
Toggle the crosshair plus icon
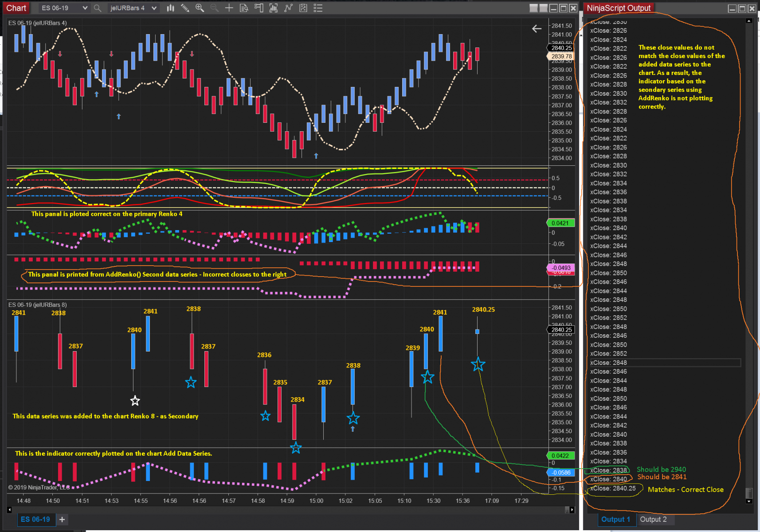tap(229, 8)
